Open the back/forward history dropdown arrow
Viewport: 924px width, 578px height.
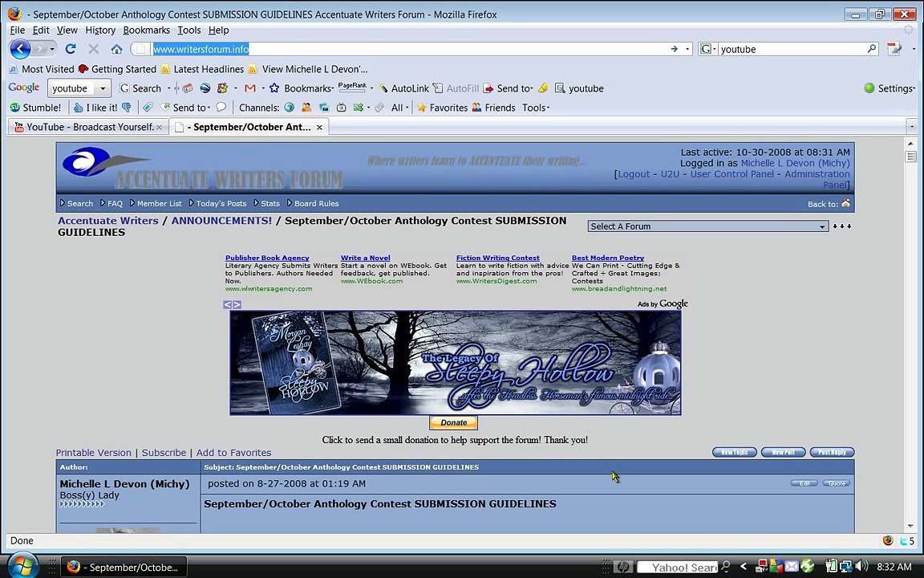click(x=52, y=49)
